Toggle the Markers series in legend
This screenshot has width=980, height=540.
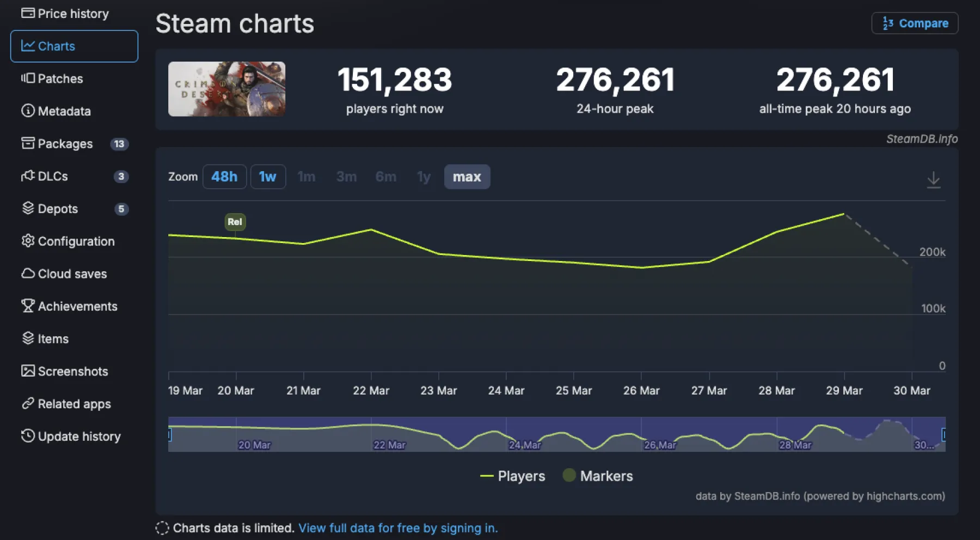[x=598, y=476]
